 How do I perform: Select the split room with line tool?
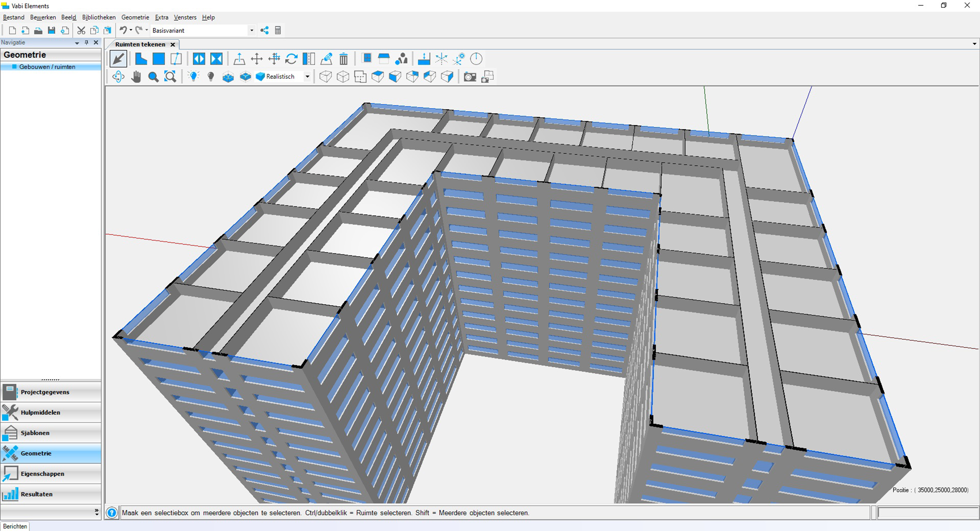coord(176,59)
